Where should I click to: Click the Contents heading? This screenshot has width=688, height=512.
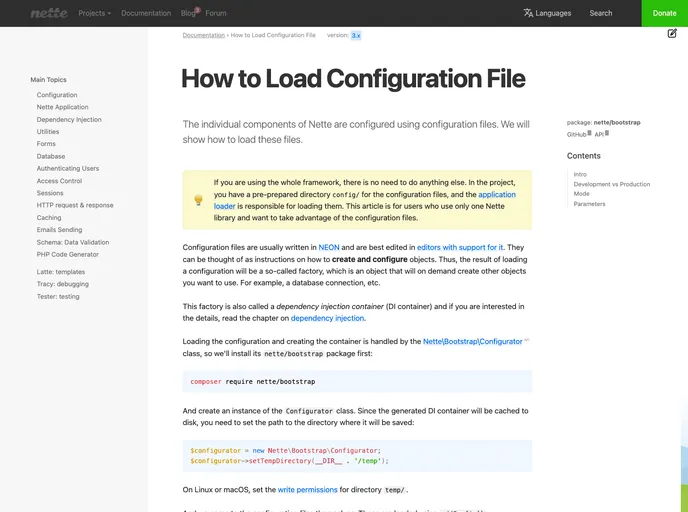point(584,156)
